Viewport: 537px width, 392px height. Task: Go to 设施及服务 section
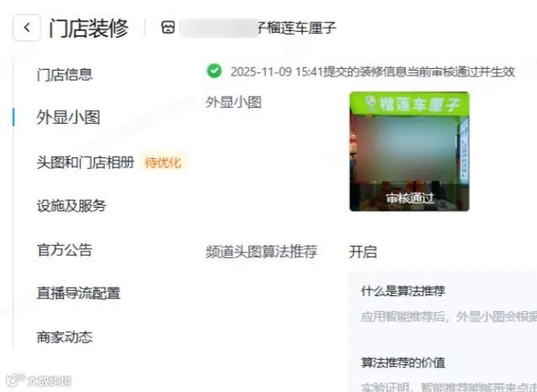point(72,206)
